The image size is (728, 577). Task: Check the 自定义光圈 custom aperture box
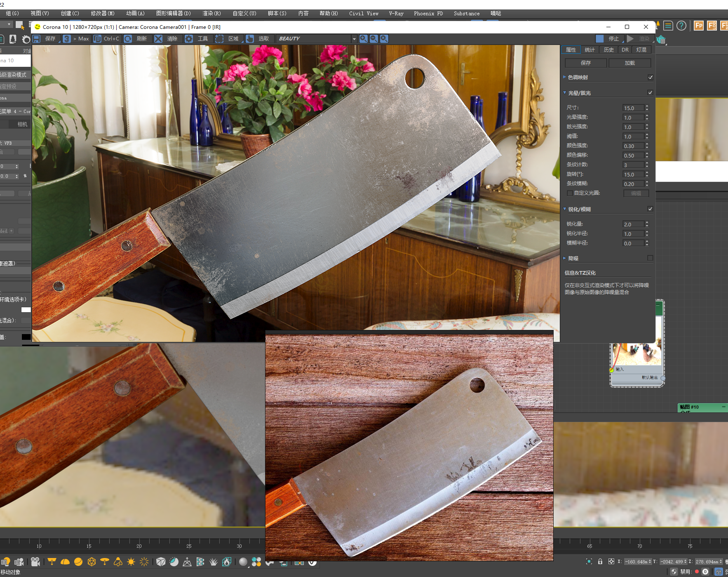coord(570,193)
